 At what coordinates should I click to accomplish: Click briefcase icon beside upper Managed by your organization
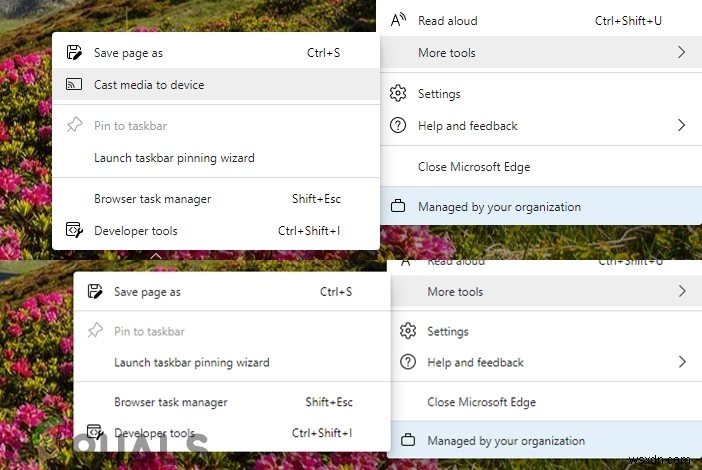click(x=398, y=206)
